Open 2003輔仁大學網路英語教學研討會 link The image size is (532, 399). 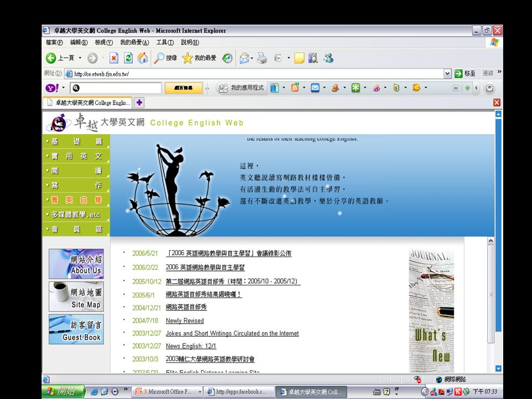[210, 359]
